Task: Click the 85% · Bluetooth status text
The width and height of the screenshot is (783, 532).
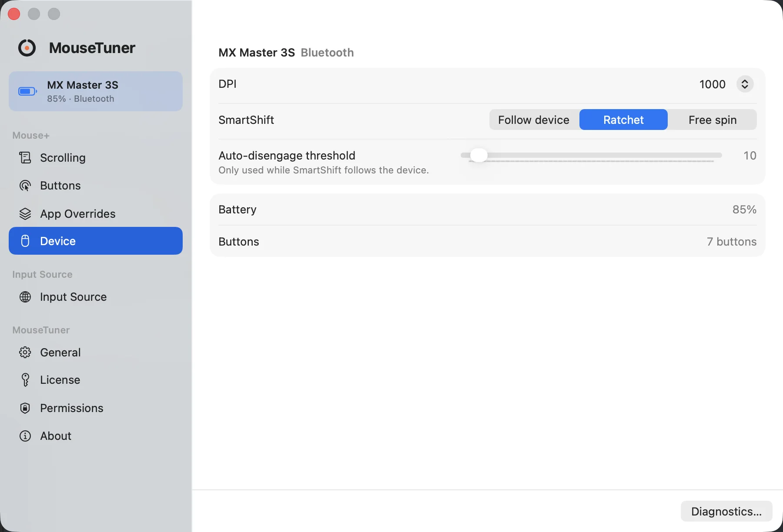Action: click(80, 99)
